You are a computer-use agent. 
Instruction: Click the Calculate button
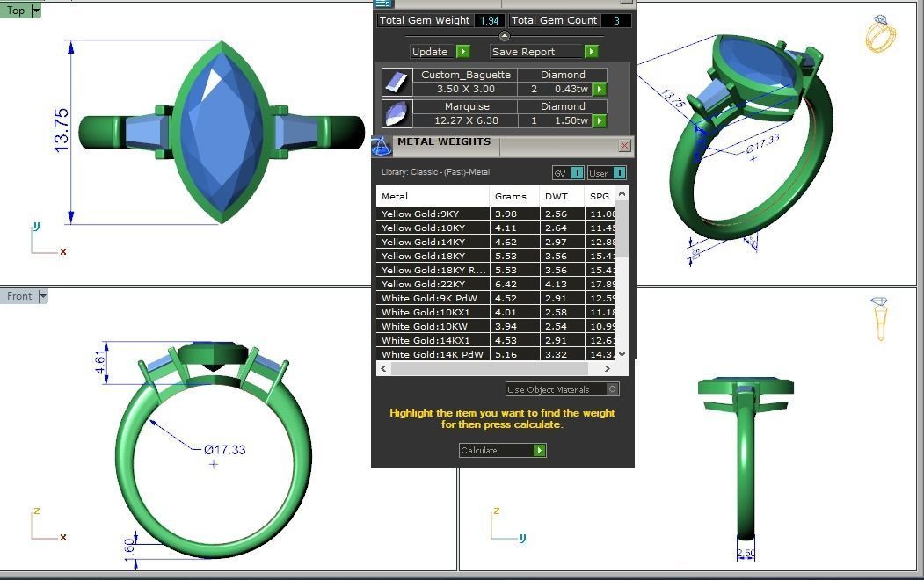click(x=502, y=451)
